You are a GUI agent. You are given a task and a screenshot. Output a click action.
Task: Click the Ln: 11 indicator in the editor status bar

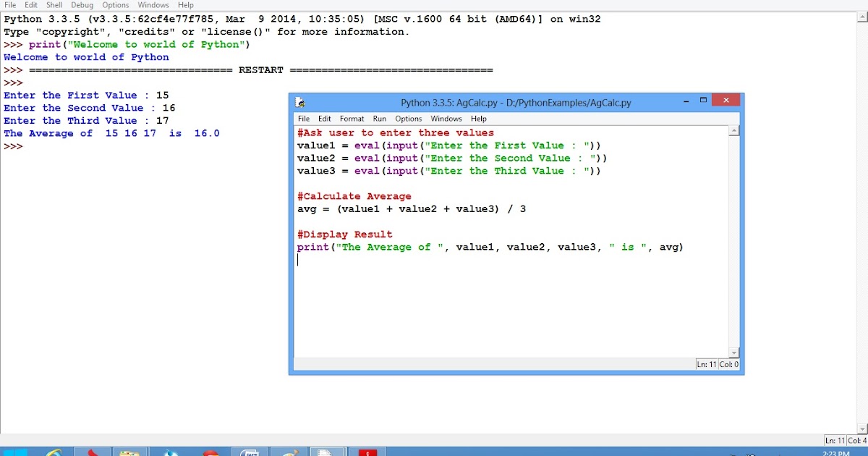[x=706, y=364]
